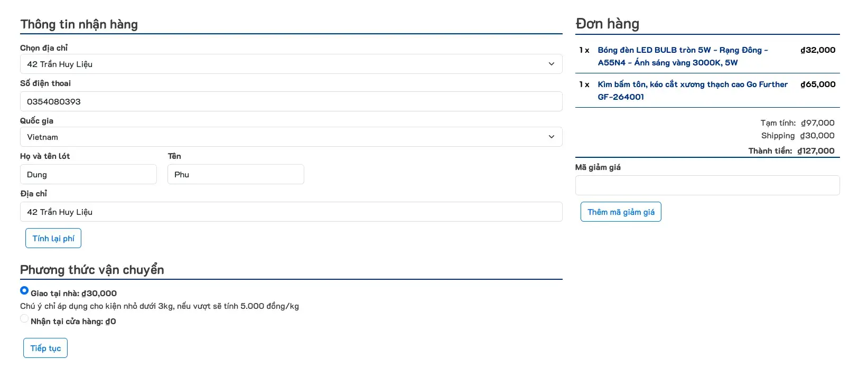
Task: Click the chevron arrow in the Vietnam selector
Action: pyautogui.click(x=551, y=137)
